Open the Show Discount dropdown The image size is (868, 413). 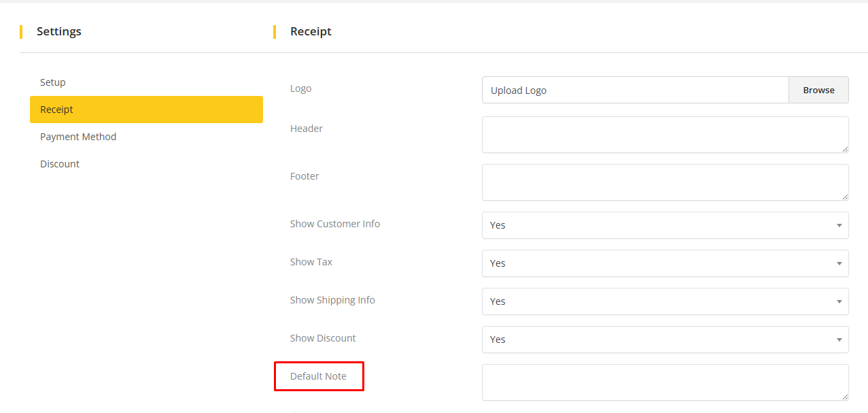point(665,340)
